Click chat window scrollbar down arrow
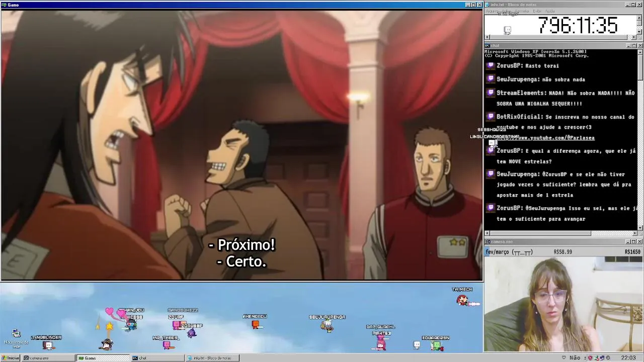Screen dimensions: 644x362 pos(640,228)
